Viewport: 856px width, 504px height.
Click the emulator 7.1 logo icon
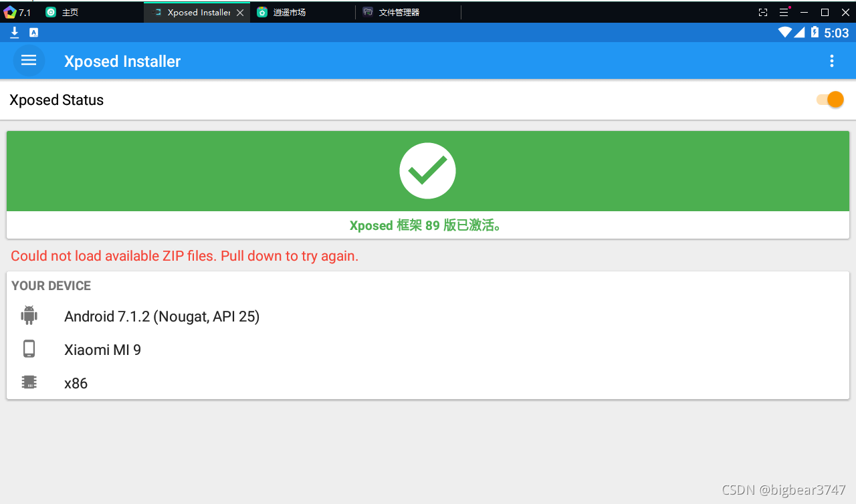[x=10, y=12]
